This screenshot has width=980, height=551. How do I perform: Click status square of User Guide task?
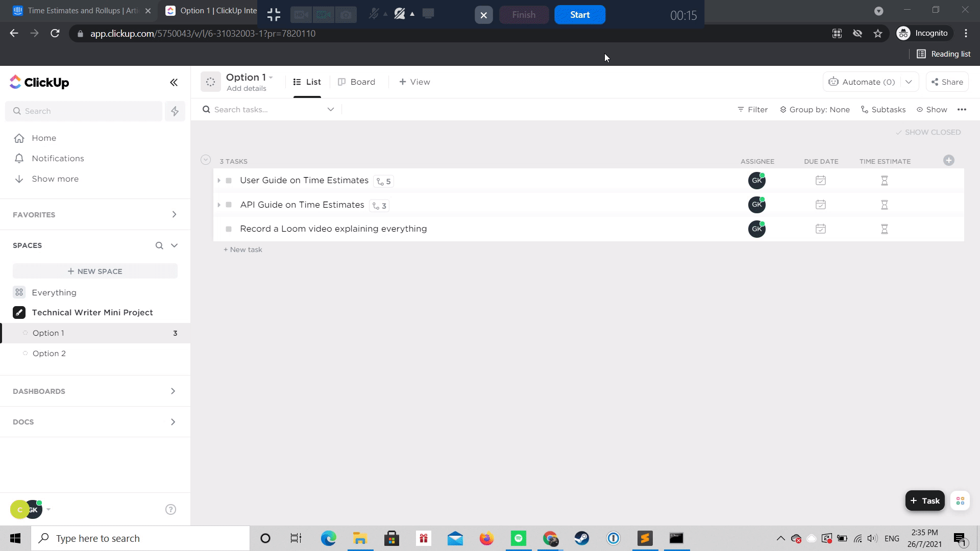click(229, 181)
